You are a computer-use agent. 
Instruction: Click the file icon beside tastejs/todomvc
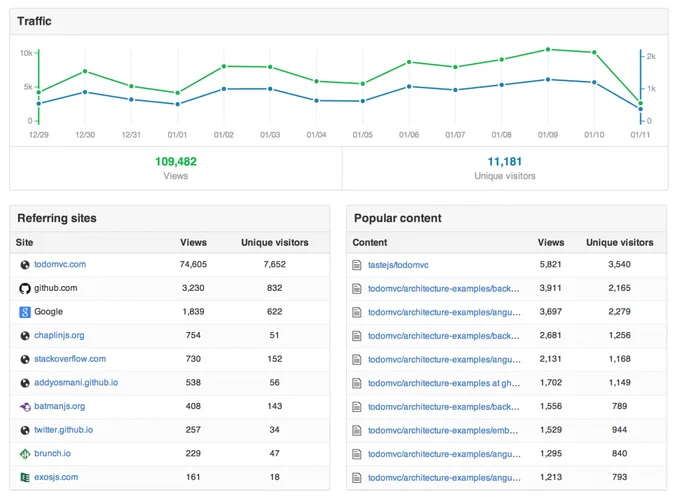pos(356,265)
